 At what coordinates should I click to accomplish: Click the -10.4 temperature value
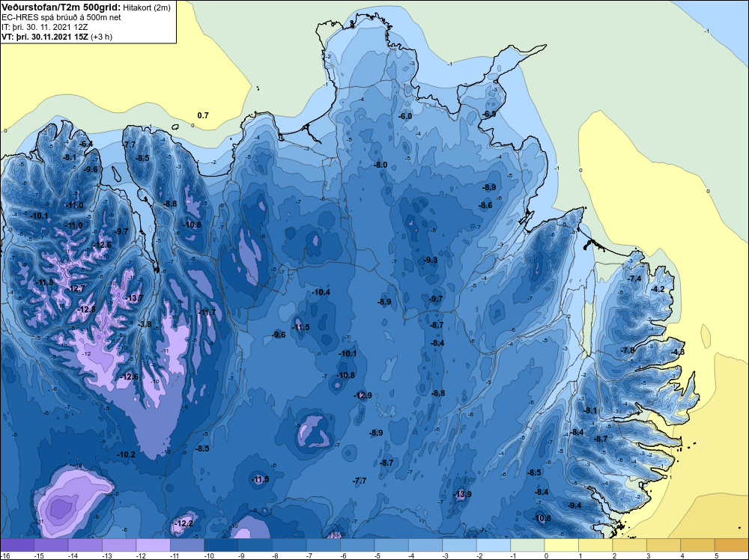pyautogui.click(x=321, y=292)
